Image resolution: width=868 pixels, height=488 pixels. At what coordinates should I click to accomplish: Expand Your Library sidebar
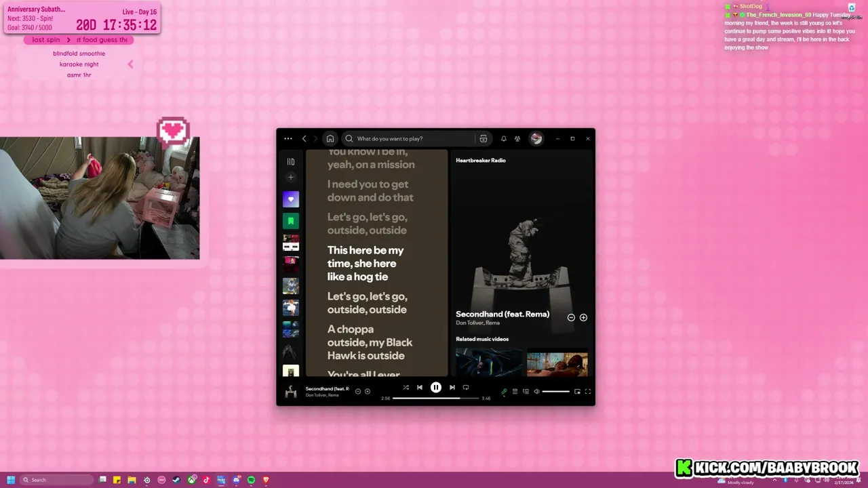291,161
